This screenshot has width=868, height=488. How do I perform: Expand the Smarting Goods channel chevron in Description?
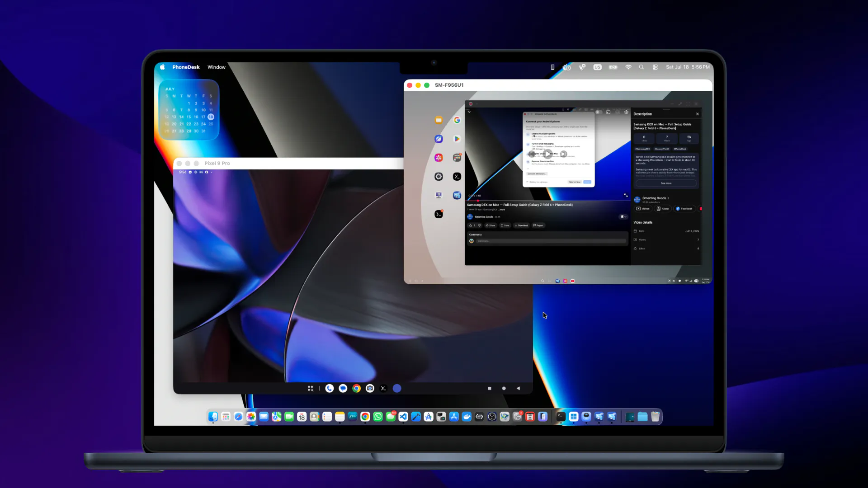[x=668, y=198]
